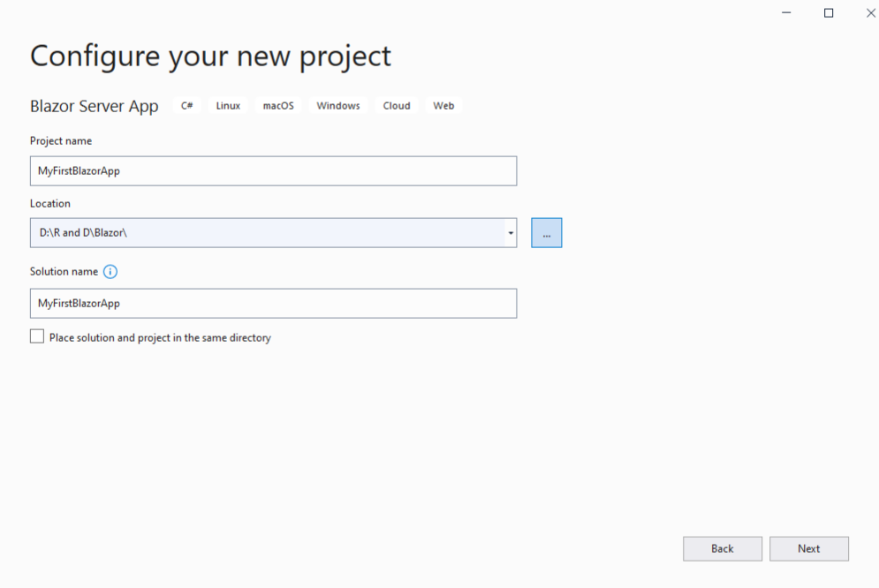Click the Location path combo box field
The width and height of the screenshot is (879, 588).
(268, 233)
